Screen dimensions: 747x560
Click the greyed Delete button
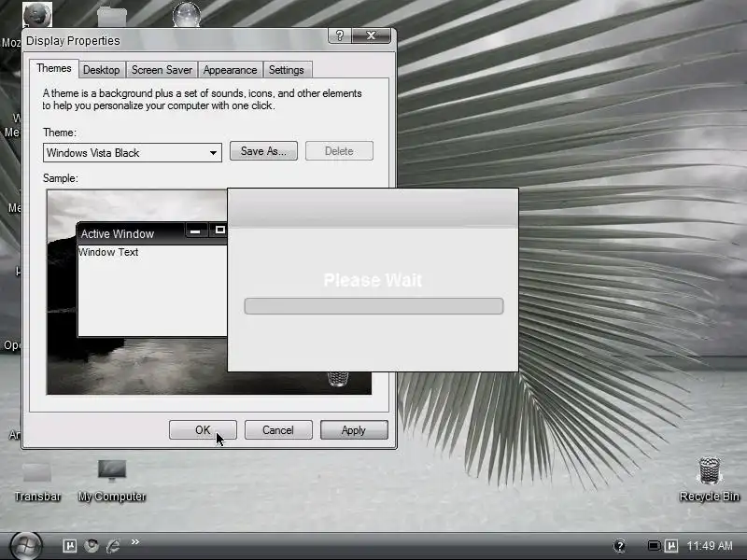[339, 151]
